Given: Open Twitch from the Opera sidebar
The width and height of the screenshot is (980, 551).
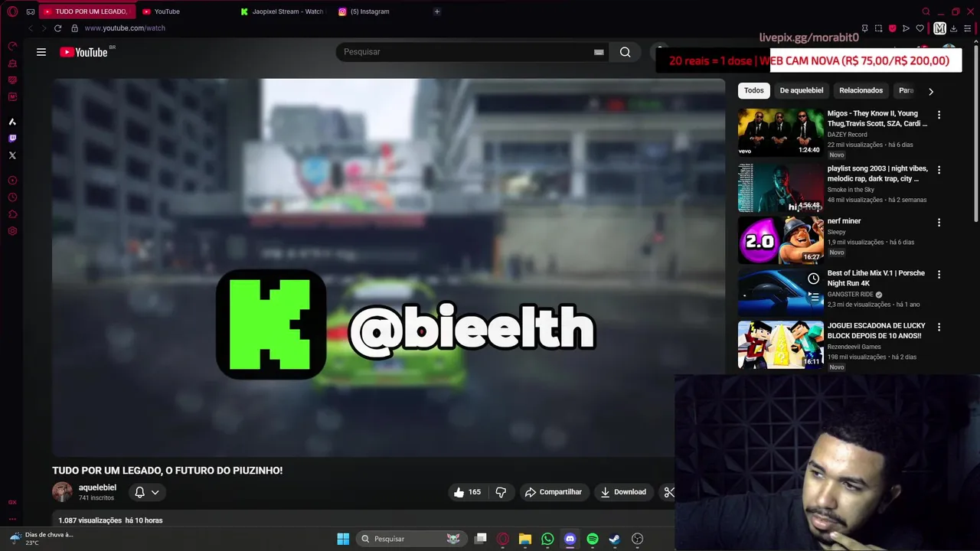Looking at the screenshot, I should coord(12,139).
